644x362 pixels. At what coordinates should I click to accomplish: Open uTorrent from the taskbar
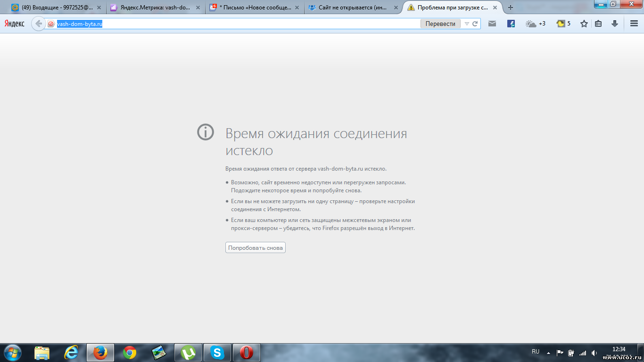coord(188,353)
